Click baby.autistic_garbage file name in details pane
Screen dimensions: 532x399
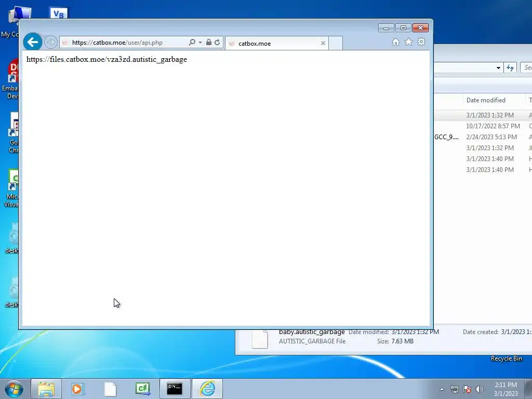[x=312, y=332]
